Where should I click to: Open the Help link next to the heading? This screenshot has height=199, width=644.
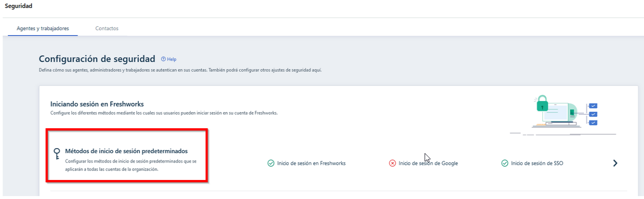[x=172, y=59]
